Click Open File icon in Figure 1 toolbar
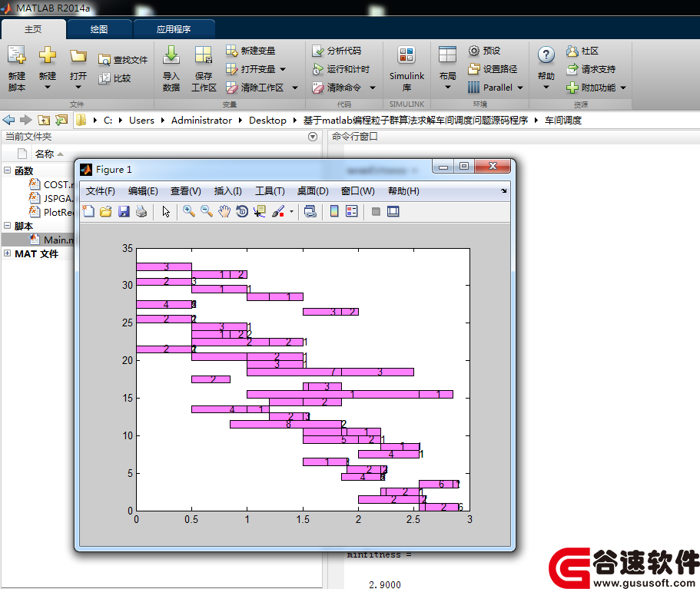Viewport: 700px width, 589px height. coord(106,211)
